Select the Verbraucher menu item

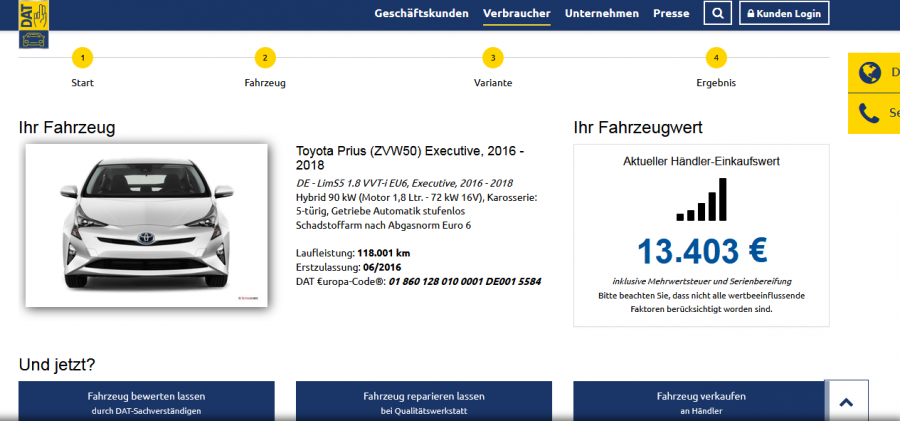[x=516, y=14]
